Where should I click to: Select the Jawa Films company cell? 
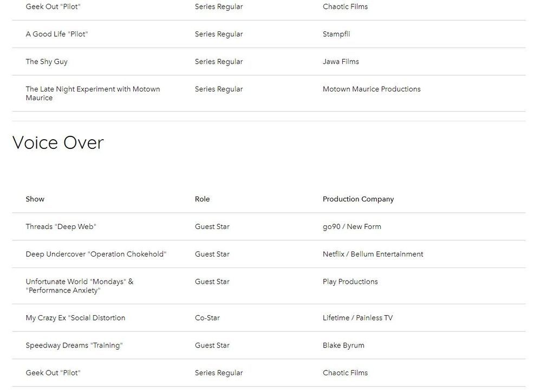click(x=341, y=62)
